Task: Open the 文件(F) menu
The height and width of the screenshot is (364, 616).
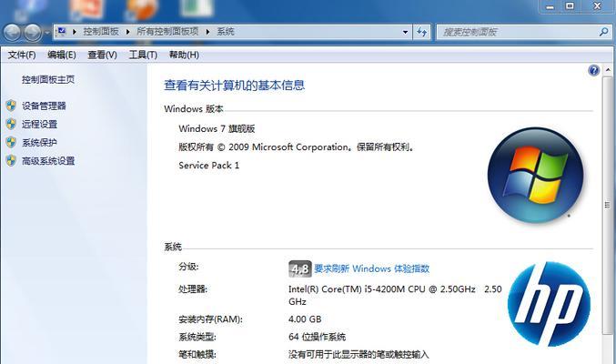Action: [x=22, y=55]
